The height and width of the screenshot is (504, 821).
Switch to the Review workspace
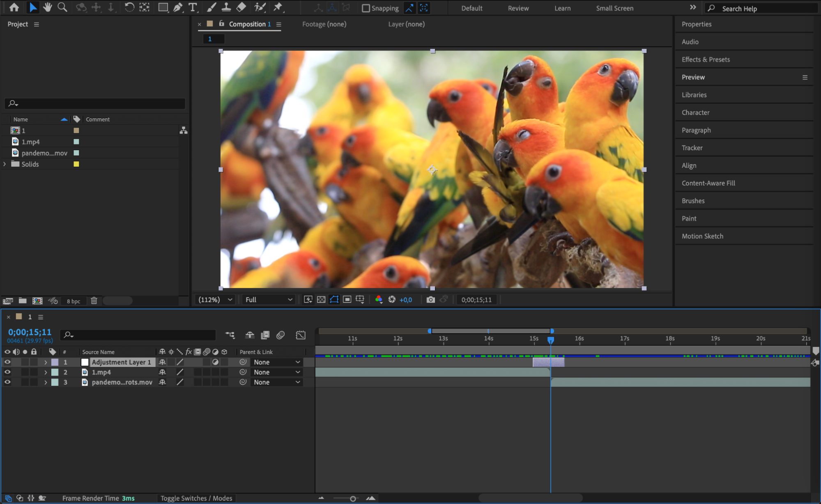click(x=518, y=8)
